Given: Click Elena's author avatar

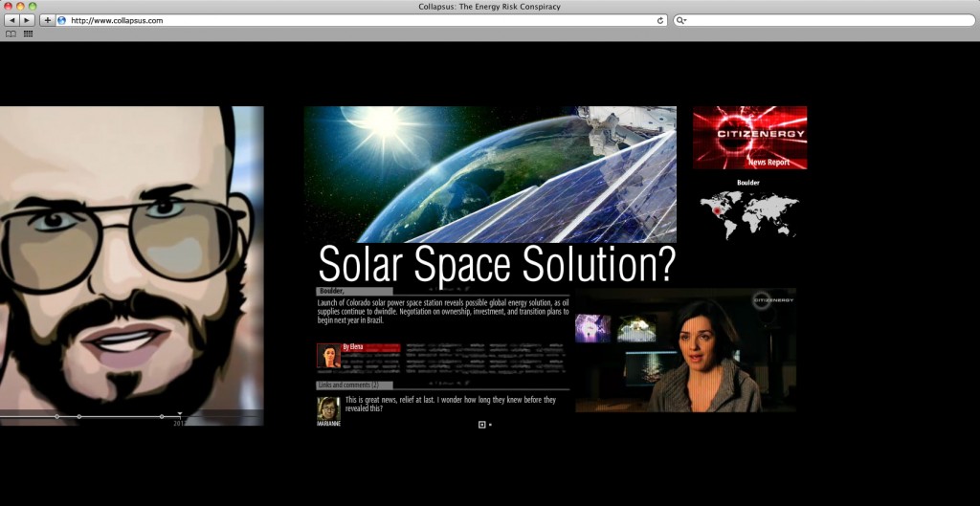Looking at the screenshot, I should pyautogui.click(x=328, y=356).
